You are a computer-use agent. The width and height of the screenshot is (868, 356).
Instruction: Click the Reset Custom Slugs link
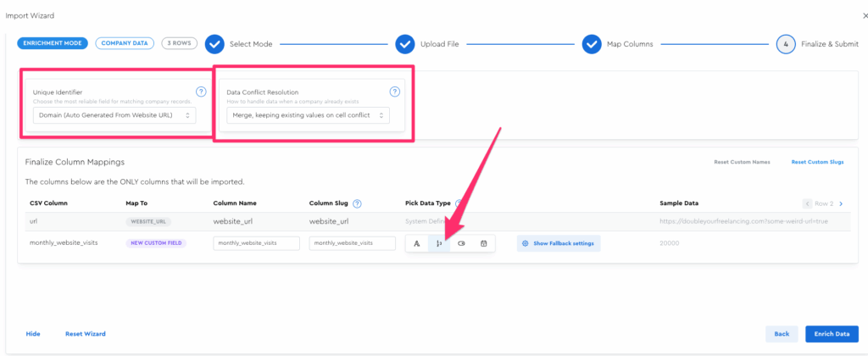coord(816,162)
